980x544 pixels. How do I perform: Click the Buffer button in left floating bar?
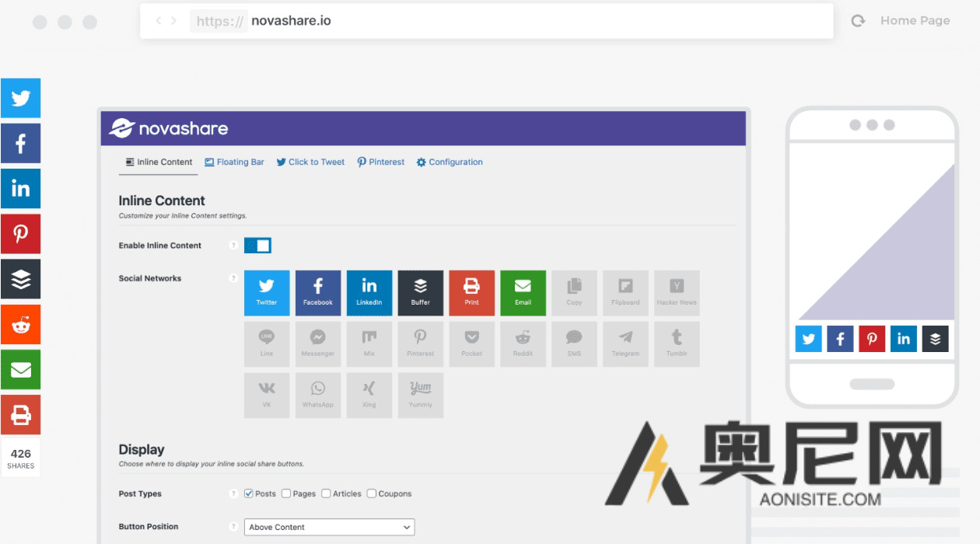[x=20, y=279]
